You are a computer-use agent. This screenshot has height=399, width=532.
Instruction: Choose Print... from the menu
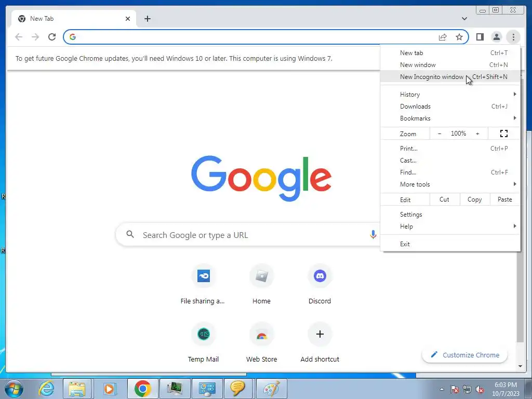tap(450, 148)
